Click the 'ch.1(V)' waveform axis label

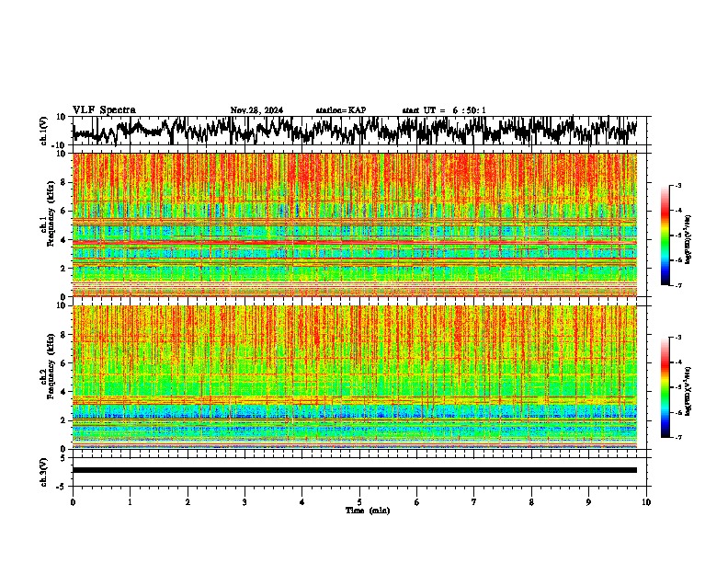pos(44,131)
